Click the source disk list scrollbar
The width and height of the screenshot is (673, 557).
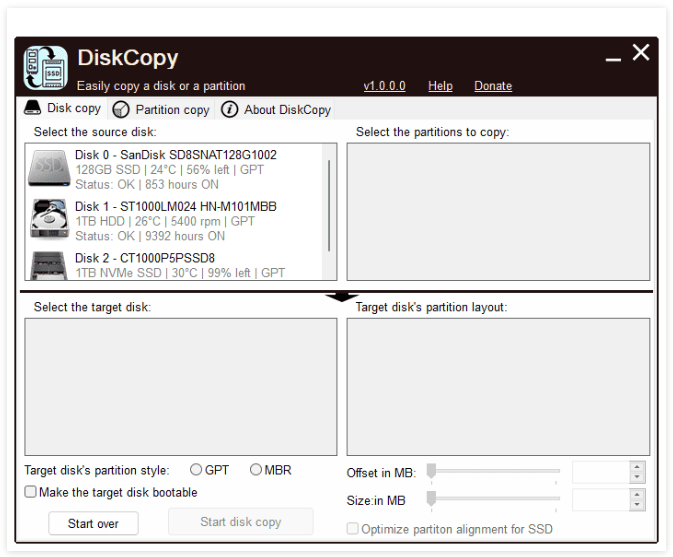[x=329, y=206]
